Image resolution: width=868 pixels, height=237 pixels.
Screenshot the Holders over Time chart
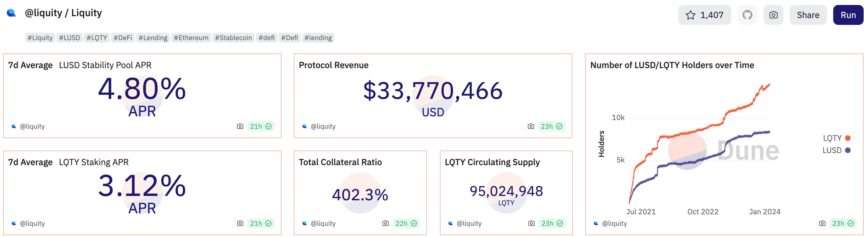[x=822, y=224]
